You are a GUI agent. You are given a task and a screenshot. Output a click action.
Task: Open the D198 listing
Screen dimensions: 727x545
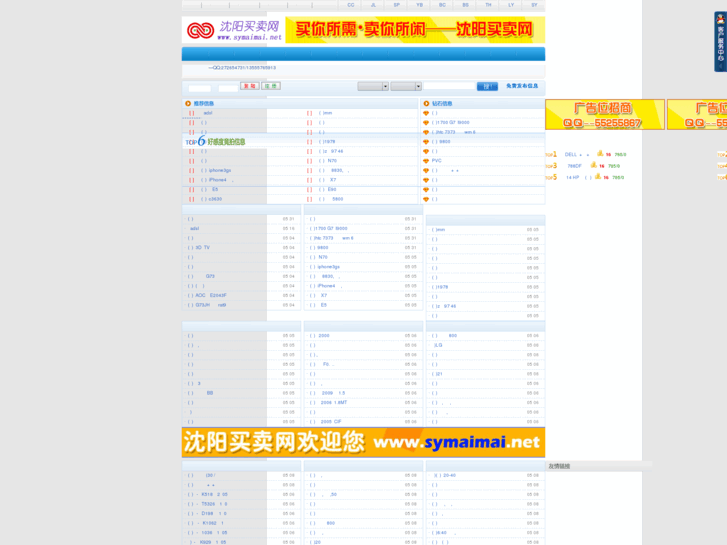point(208,513)
